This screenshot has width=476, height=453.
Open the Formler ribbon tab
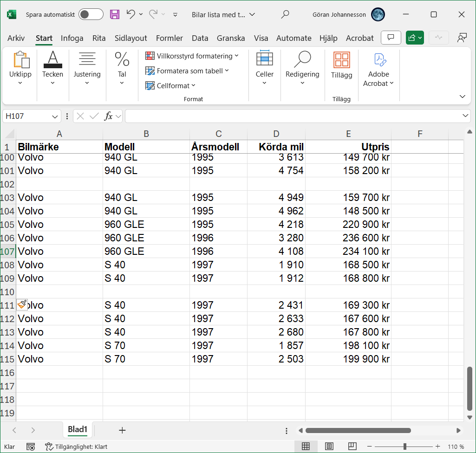(x=169, y=38)
